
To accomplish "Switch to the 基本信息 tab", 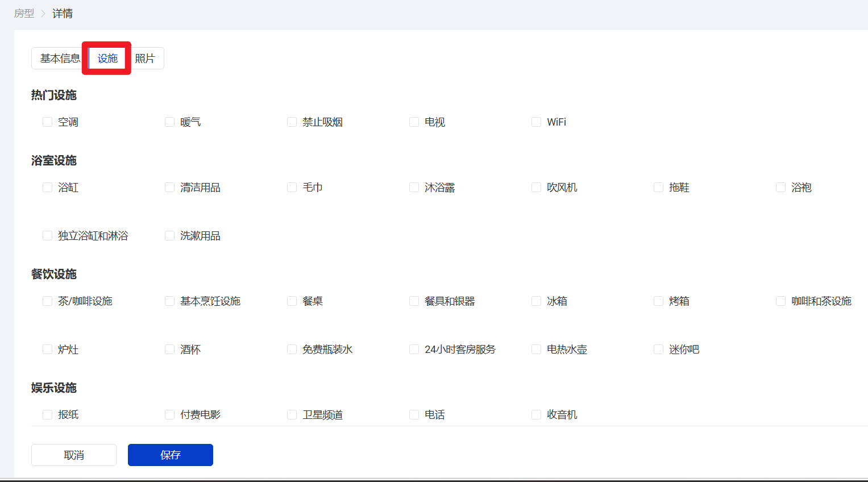I will coord(58,58).
